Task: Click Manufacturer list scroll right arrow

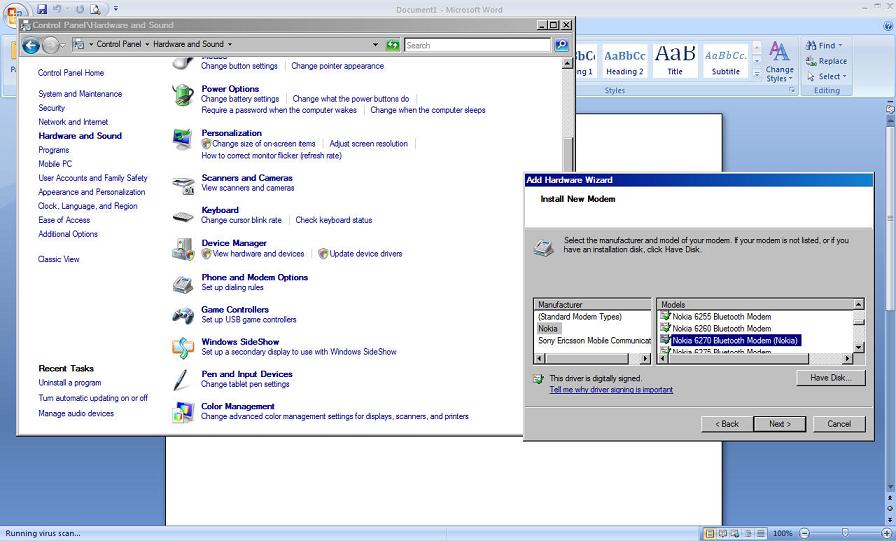Action: click(x=645, y=359)
